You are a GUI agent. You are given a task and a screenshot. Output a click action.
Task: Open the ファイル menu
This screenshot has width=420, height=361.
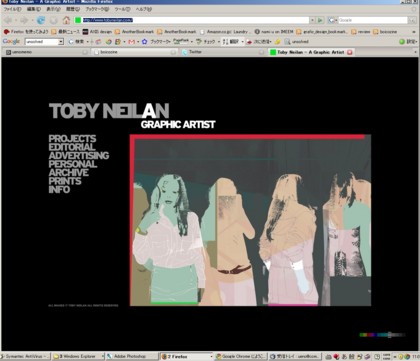pos(12,9)
